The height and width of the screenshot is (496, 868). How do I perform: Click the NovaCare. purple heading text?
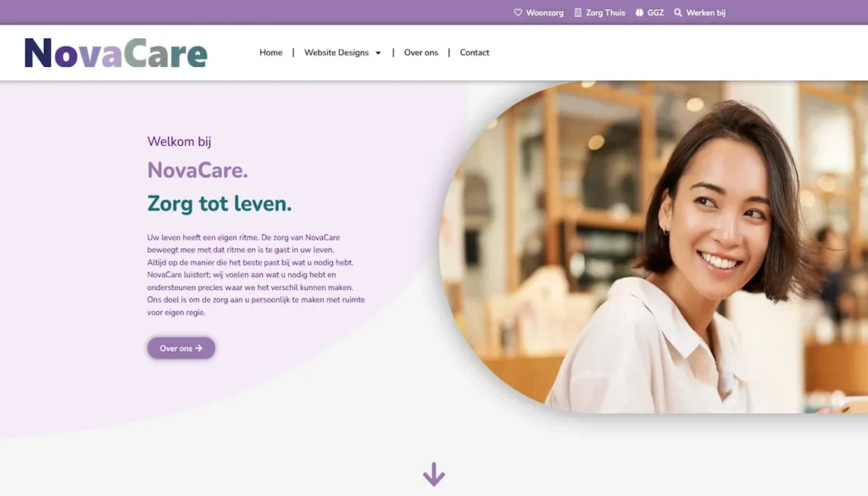click(198, 170)
